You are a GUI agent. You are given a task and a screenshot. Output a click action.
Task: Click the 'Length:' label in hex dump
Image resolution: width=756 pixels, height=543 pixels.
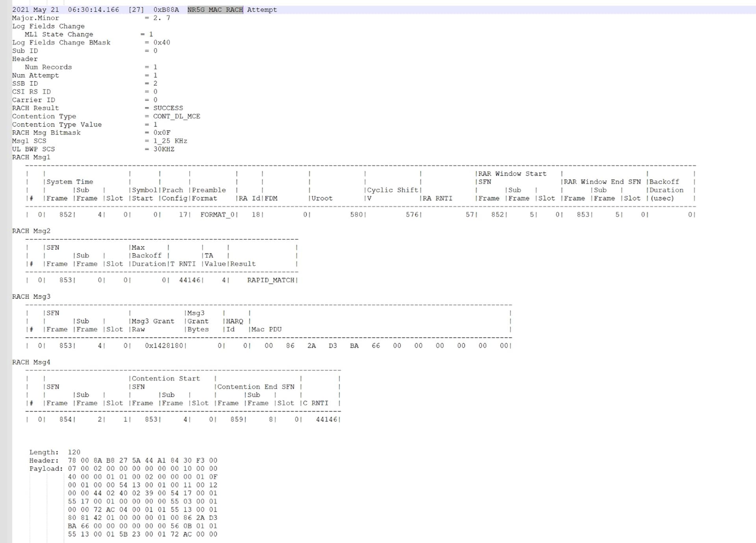[x=44, y=452]
